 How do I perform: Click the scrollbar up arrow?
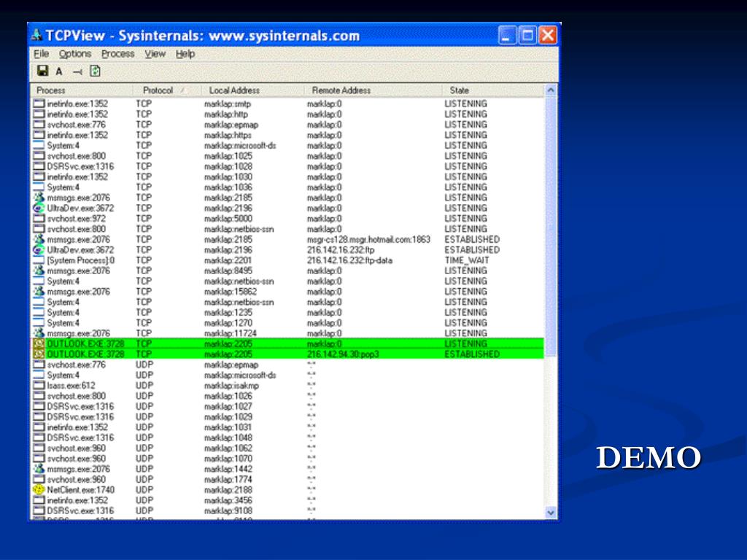tap(551, 90)
